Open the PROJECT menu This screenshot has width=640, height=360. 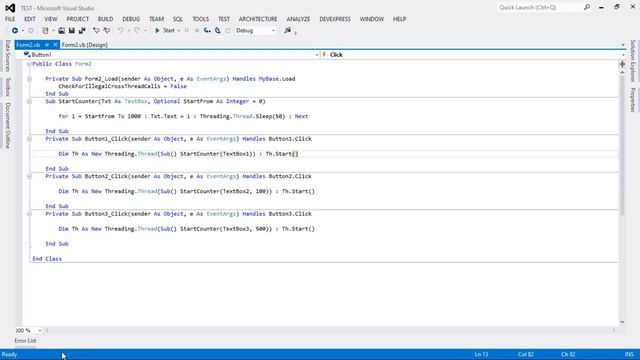(x=78, y=19)
